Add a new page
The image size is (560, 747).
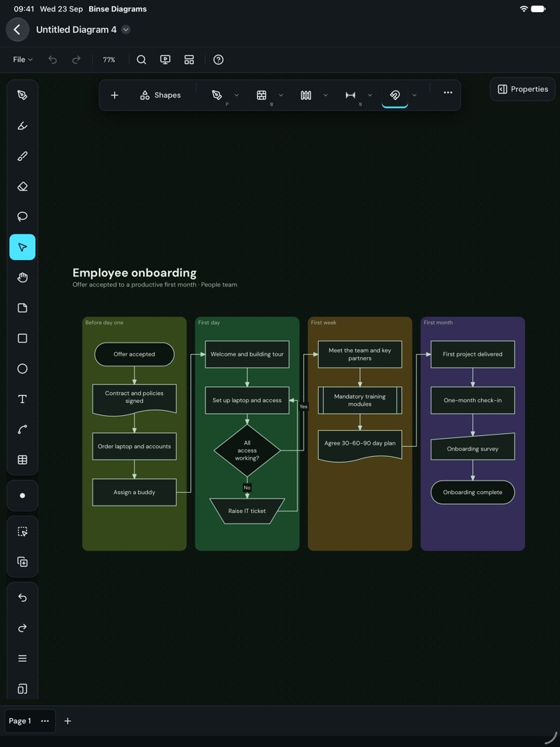pos(67,721)
